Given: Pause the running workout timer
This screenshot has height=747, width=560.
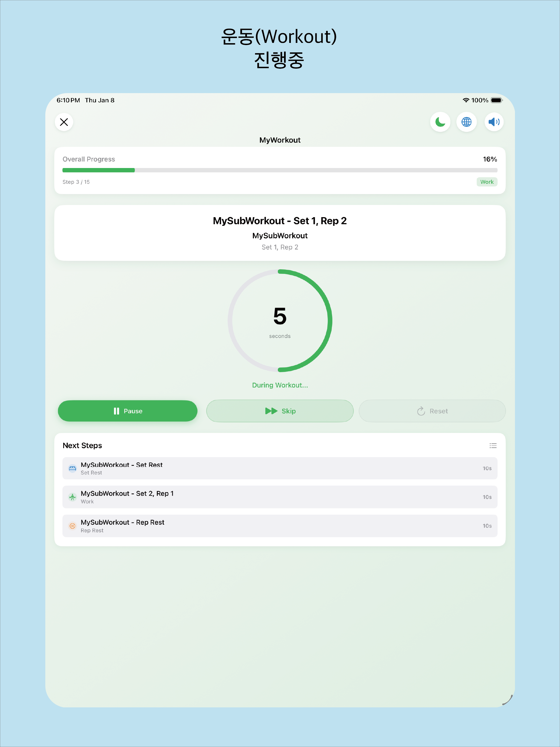Looking at the screenshot, I should [128, 411].
